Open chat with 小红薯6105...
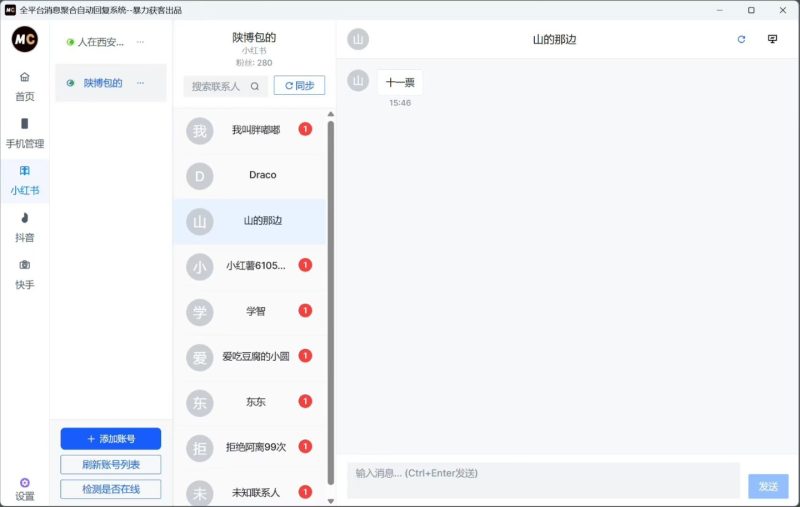This screenshot has width=800, height=507. (x=250, y=266)
